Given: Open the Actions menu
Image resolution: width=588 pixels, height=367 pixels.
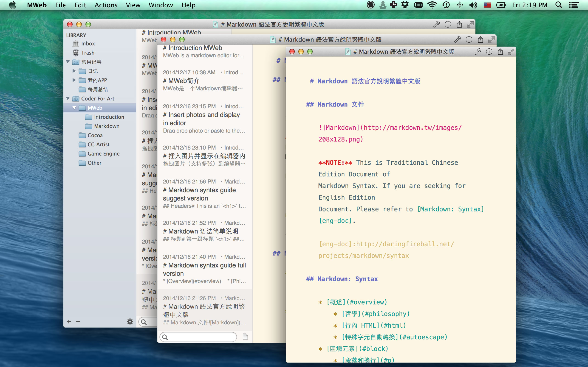Looking at the screenshot, I should pyautogui.click(x=105, y=5).
